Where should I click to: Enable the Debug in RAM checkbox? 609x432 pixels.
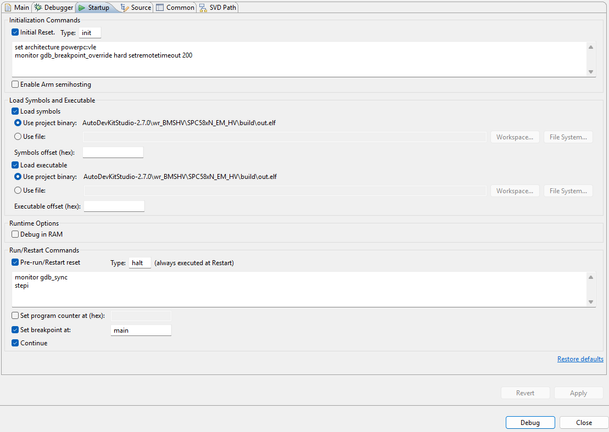(x=15, y=234)
